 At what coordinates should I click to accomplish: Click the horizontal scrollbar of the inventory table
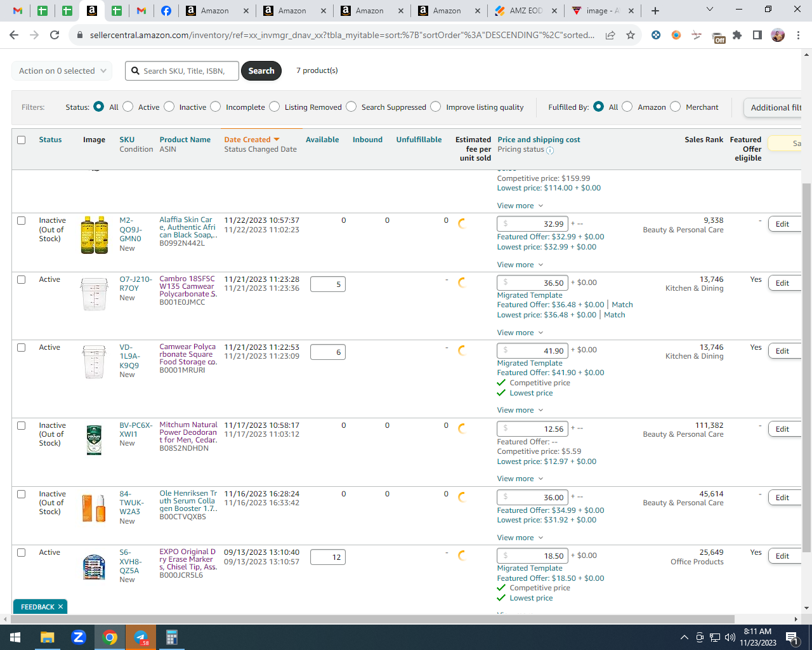[x=372, y=619]
